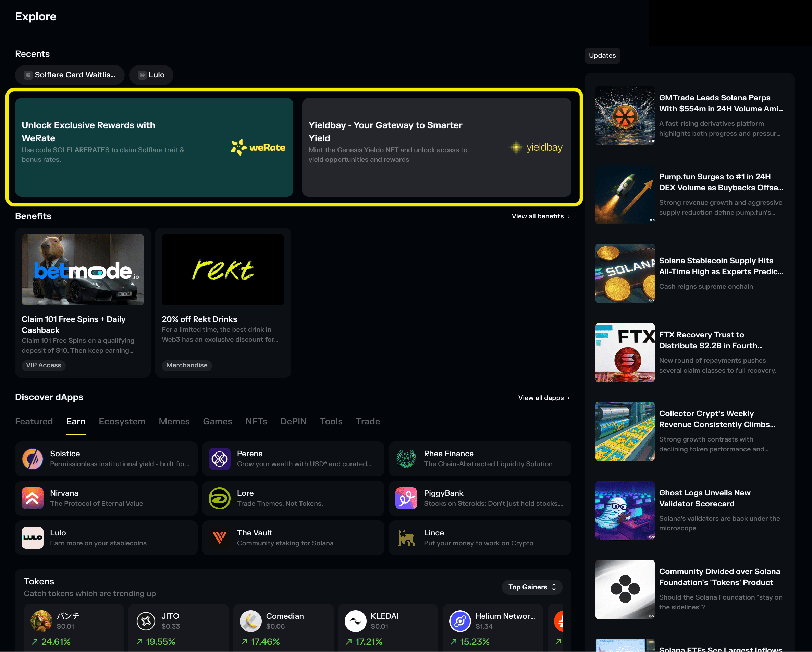Click the Nirvana app icon

33,498
